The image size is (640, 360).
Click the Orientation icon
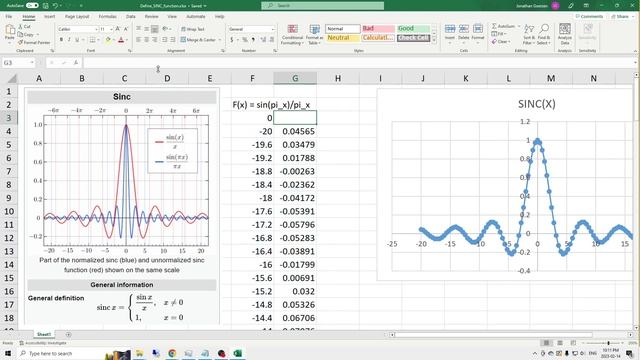[x=166, y=29]
